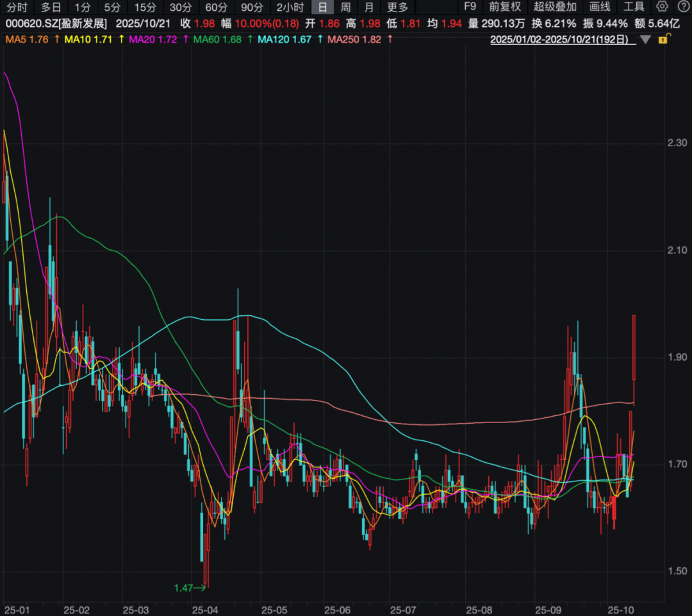Toggle the MA20 indicator label
This screenshot has width=692, height=616.
tap(153, 39)
